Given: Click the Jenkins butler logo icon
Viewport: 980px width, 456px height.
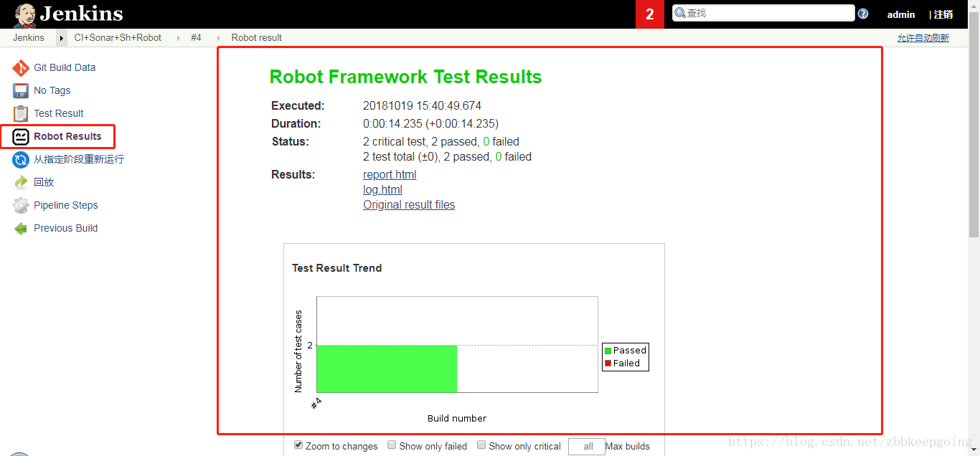Looking at the screenshot, I should pyautogui.click(x=25, y=15).
